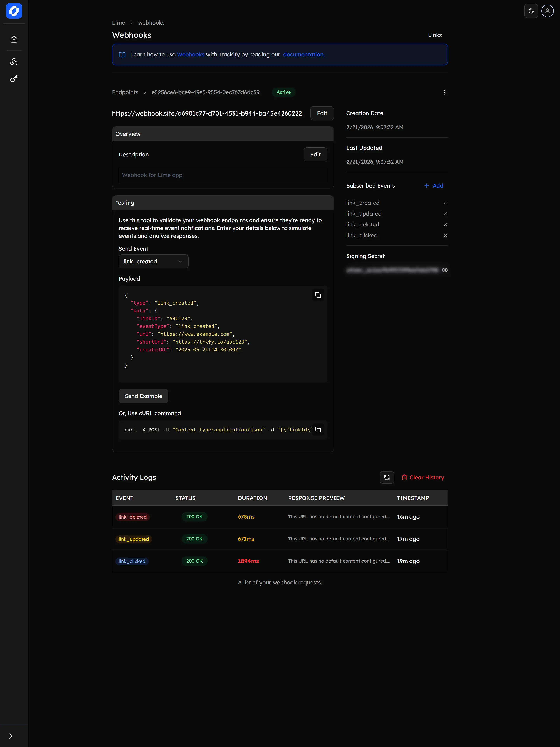Click the description input field

222,175
